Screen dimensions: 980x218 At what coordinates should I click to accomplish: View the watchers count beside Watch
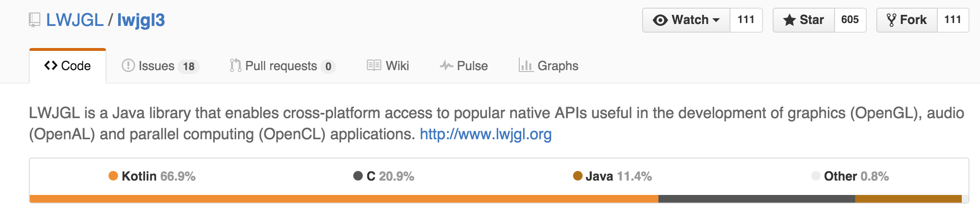(746, 20)
